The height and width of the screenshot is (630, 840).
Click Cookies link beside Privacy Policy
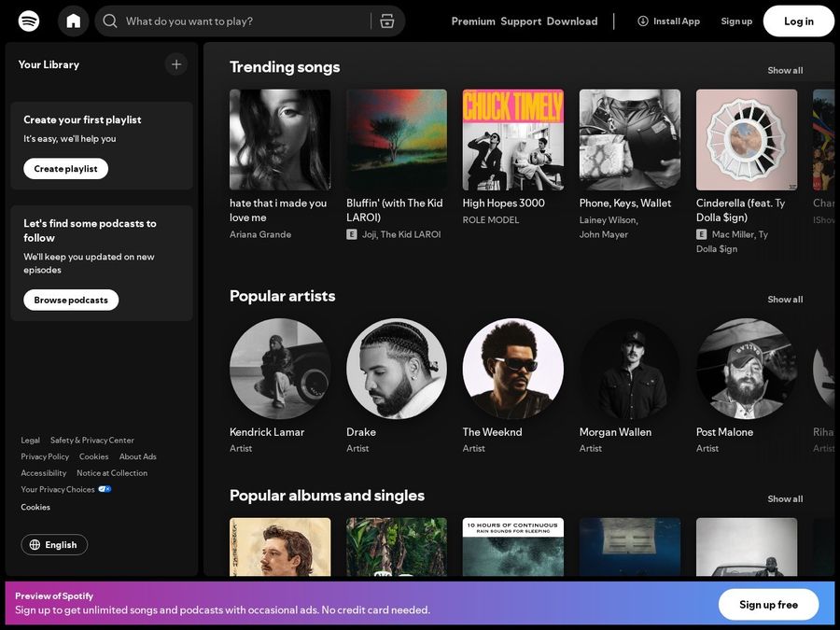pyautogui.click(x=93, y=457)
